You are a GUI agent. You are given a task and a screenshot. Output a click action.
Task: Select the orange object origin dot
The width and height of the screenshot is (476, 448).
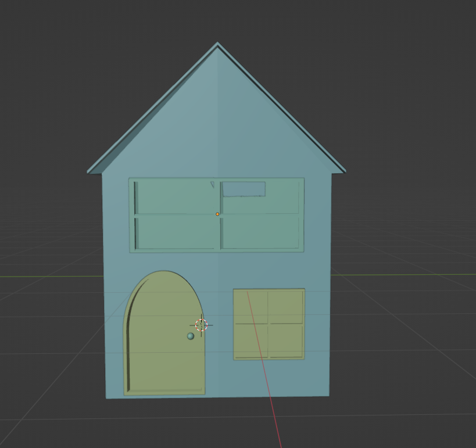click(x=217, y=214)
